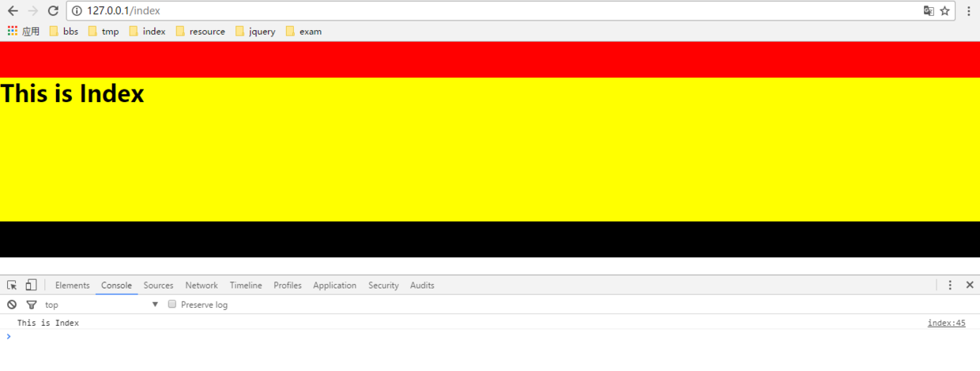Bookmark this page with star icon
Viewport: 980px width, 371px height.
coord(944,11)
